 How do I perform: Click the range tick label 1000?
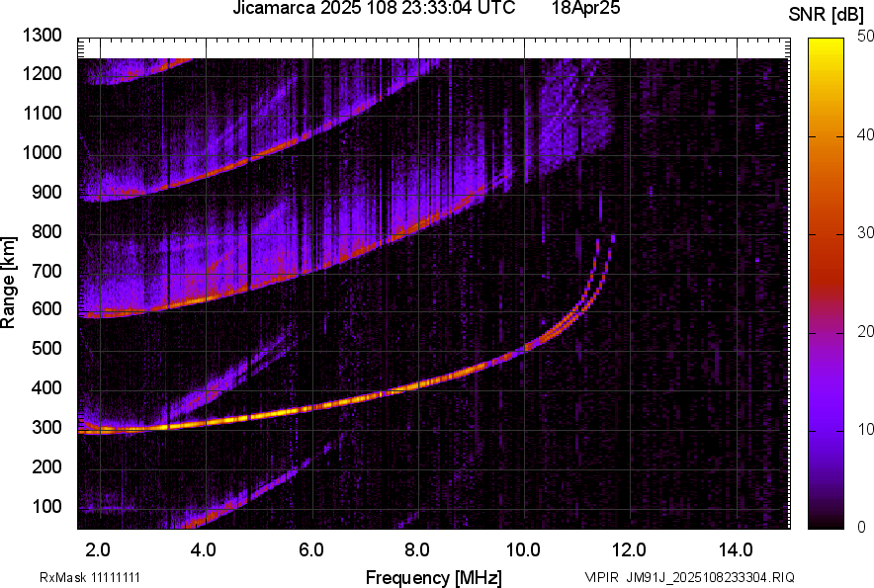tap(42, 152)
